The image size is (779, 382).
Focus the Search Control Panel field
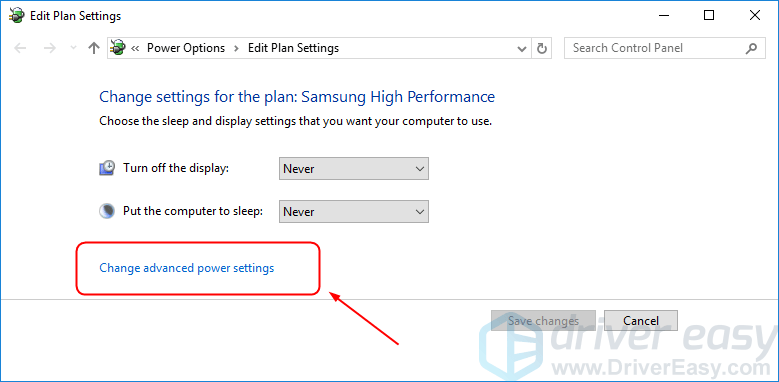tap(656, 48)
